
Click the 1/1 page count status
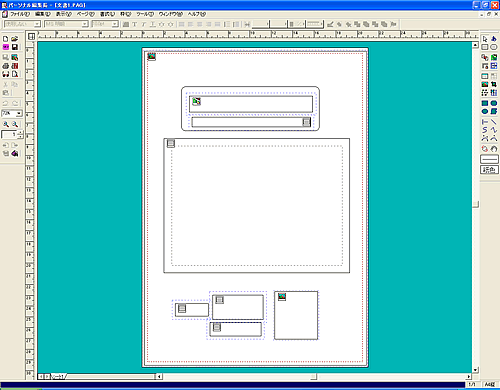(472, 385)
